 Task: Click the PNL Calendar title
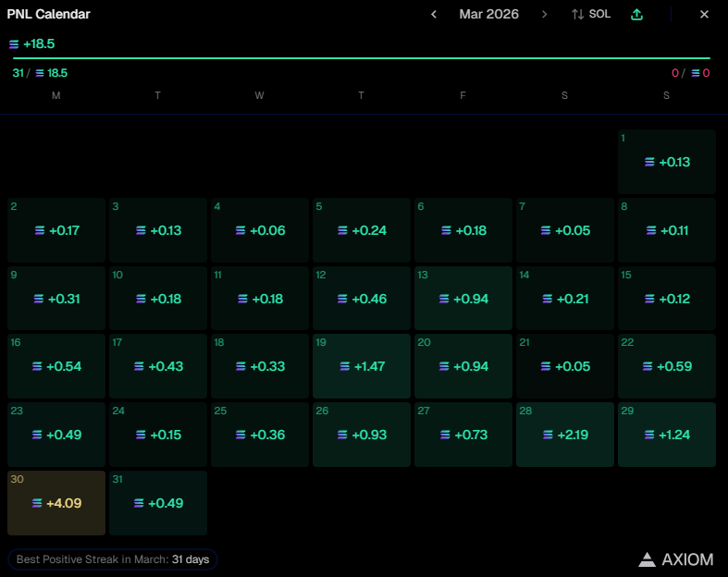click(48, 15)
